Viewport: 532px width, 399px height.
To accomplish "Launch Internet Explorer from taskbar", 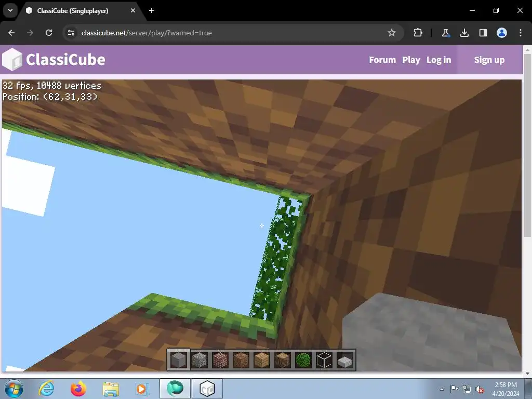I will (46, 389).
